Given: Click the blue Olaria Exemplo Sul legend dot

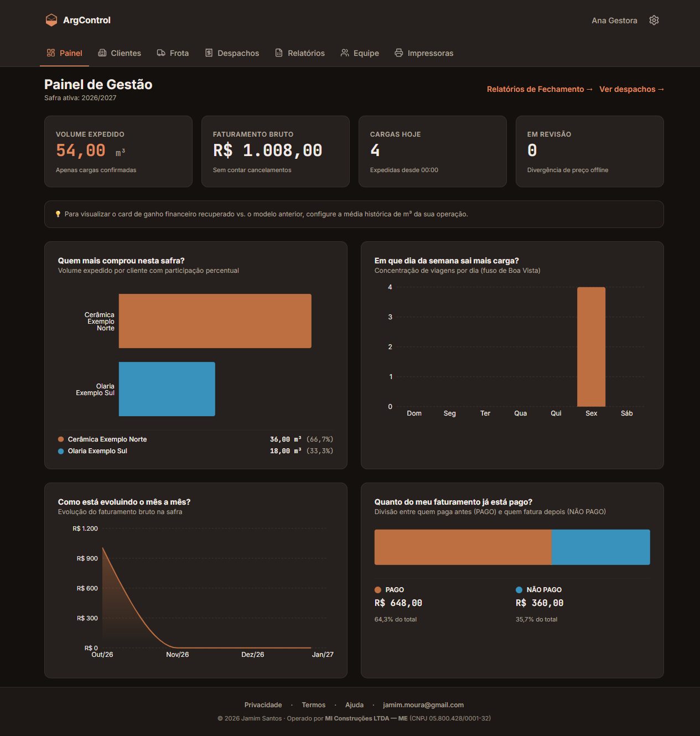Looking at the screenshot, I should coord(61,451).
